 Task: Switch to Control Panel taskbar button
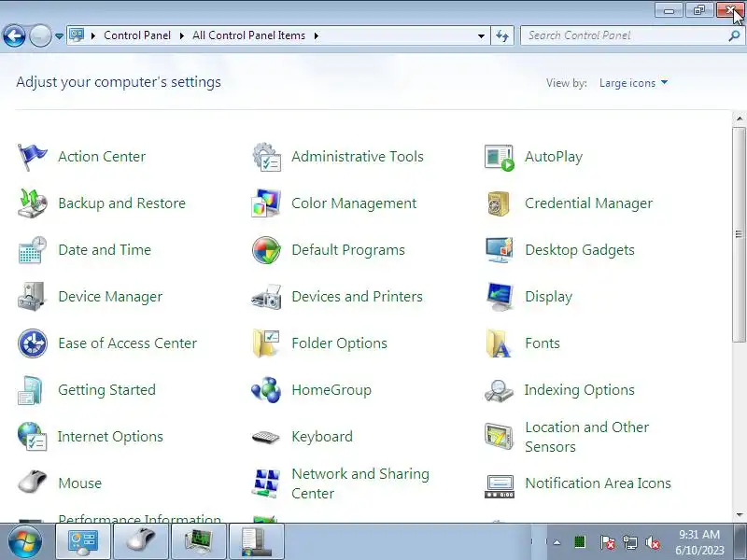(x=83, y=542)
